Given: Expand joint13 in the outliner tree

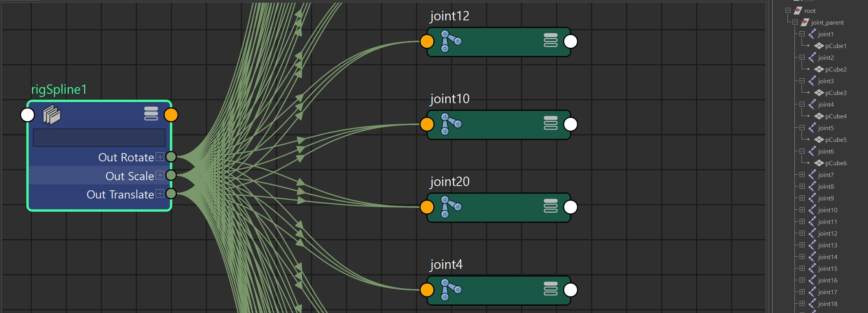Looking at the screenshot, I should pos(802,245).
